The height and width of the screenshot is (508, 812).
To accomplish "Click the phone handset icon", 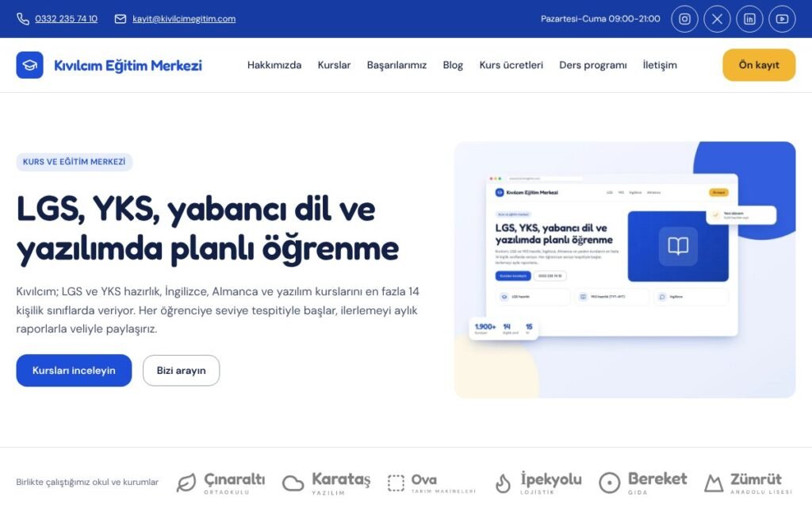I will [23, 19].
